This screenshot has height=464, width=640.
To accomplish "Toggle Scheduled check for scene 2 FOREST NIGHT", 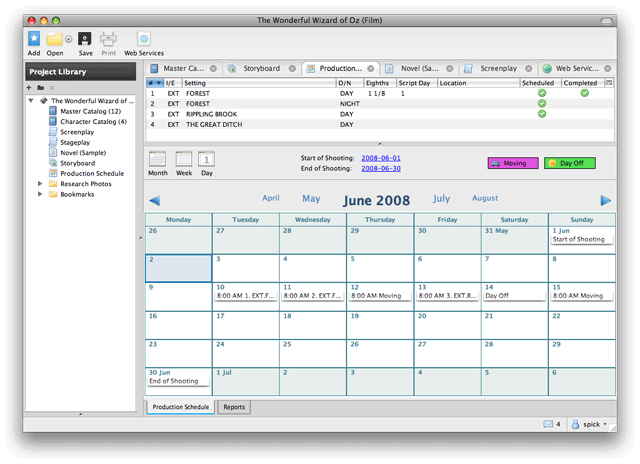I will coord(542,104).
